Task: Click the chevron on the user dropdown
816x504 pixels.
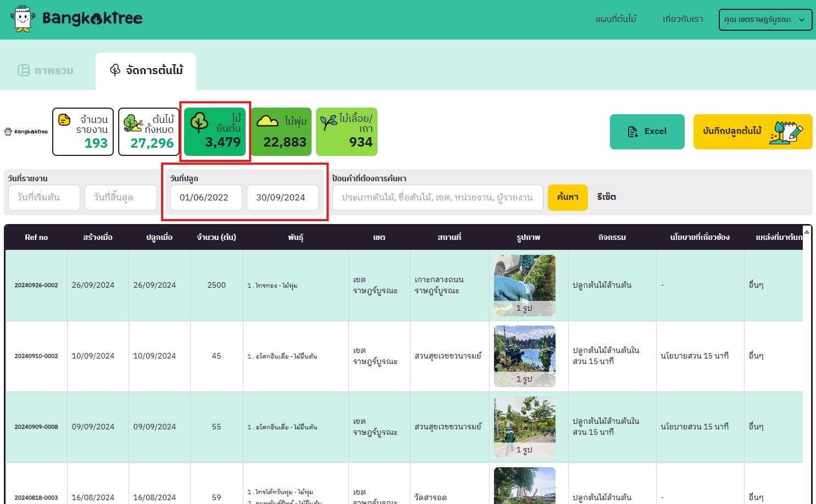Action: (802, 20)
